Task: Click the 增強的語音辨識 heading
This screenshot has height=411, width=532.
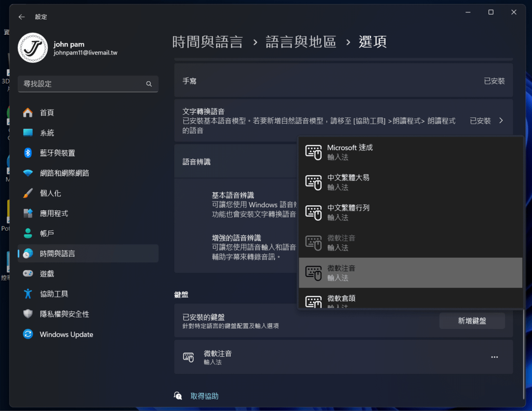Action: (x=236, y=237)
